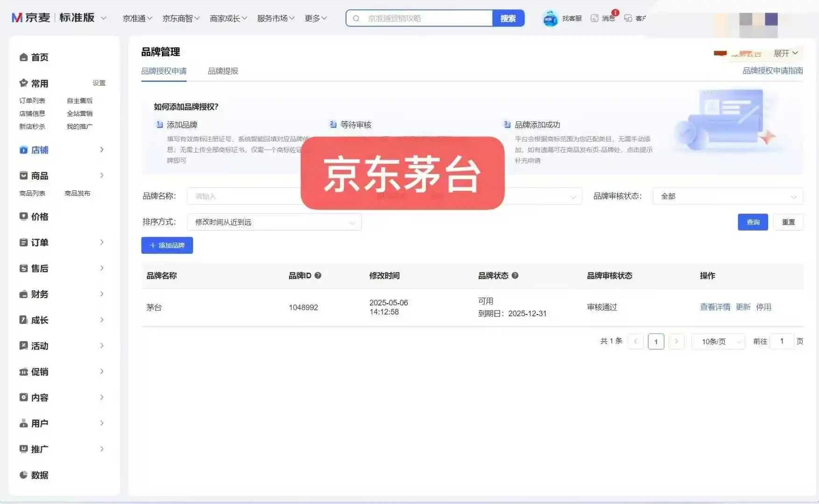This screenshot has height=504, width=819.
Task: Open the 内容 content section
Action: (39, 397)
